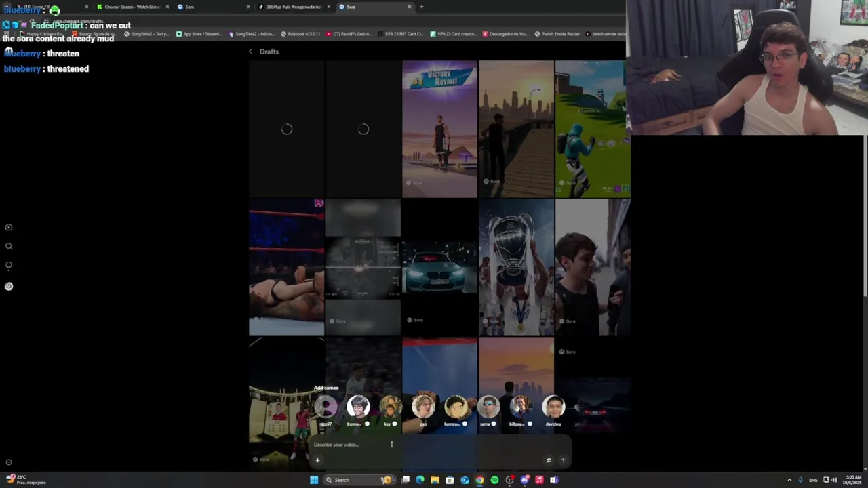Expand the system tray hidden icons chevron
The height and width of the screenshot is (488, 868).
click(789, 480)
